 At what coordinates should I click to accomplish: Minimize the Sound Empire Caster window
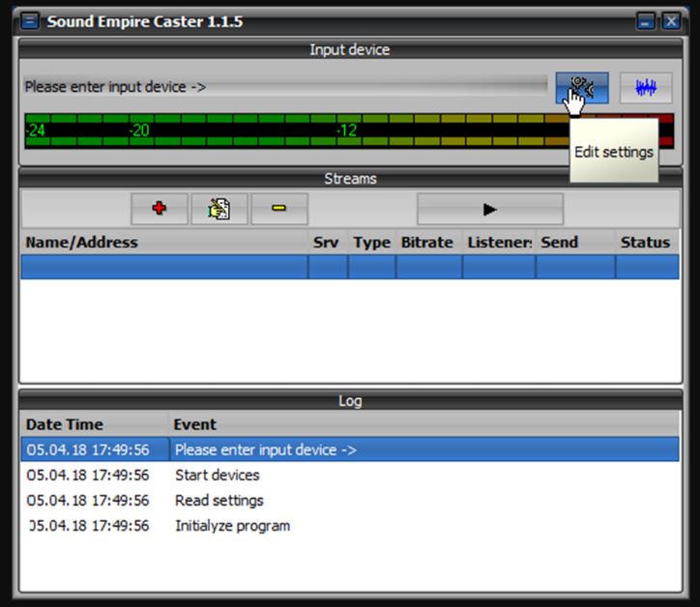646,21
